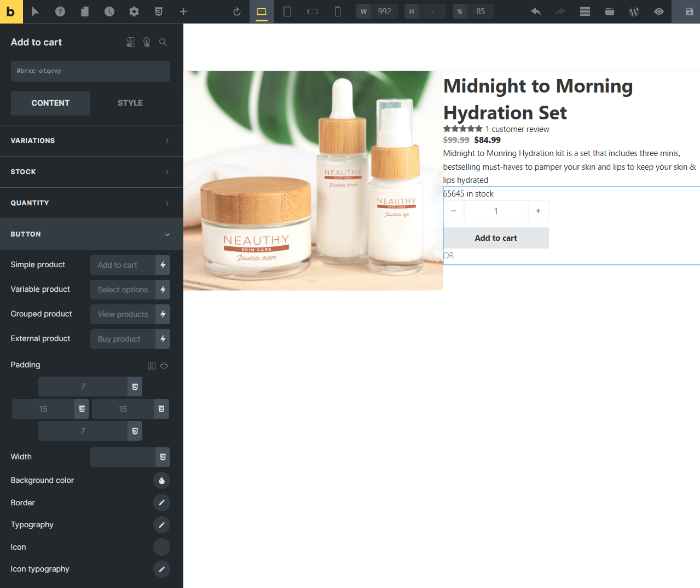The height and width of the screenshot is (588, 700).
Task: Redo the last change
Action: [x=560, y=11]
